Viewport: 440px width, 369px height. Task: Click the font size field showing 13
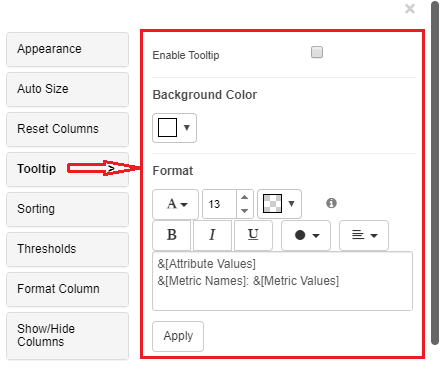click(x=219, y=204)
